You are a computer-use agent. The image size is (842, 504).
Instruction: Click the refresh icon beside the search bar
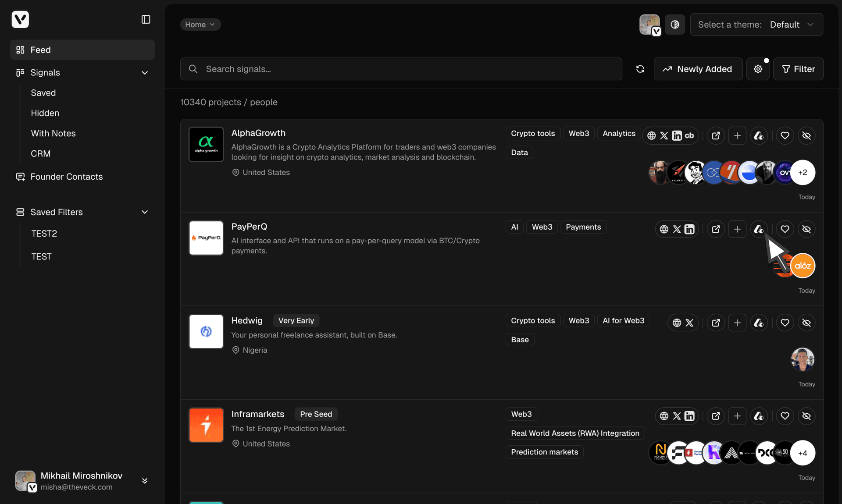640,69
